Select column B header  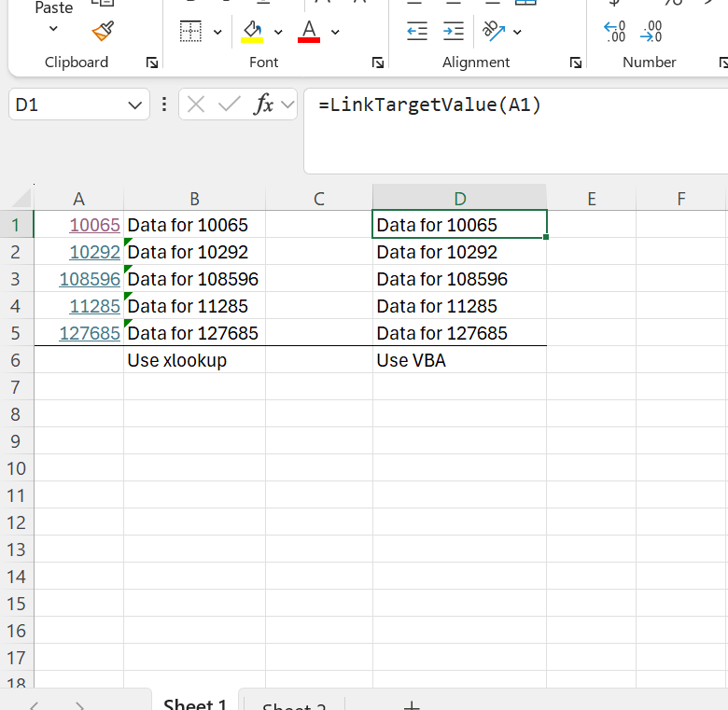(194, 199)
